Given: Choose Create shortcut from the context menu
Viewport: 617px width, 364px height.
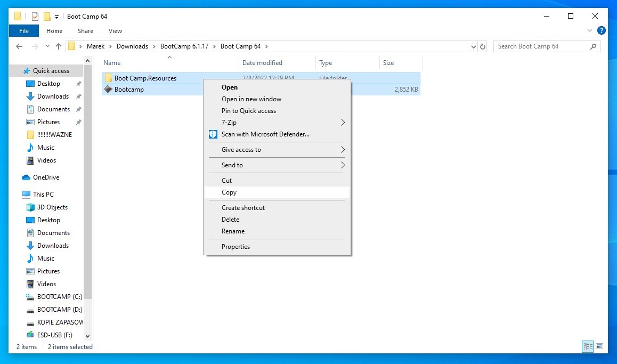Looking at the screenshot, I should (x=277, y=208).
